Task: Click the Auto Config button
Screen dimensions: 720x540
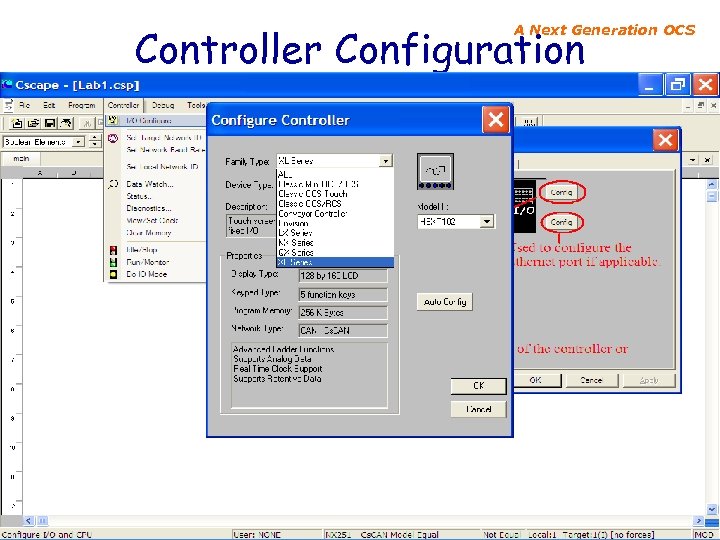Action: click(444, 302)
